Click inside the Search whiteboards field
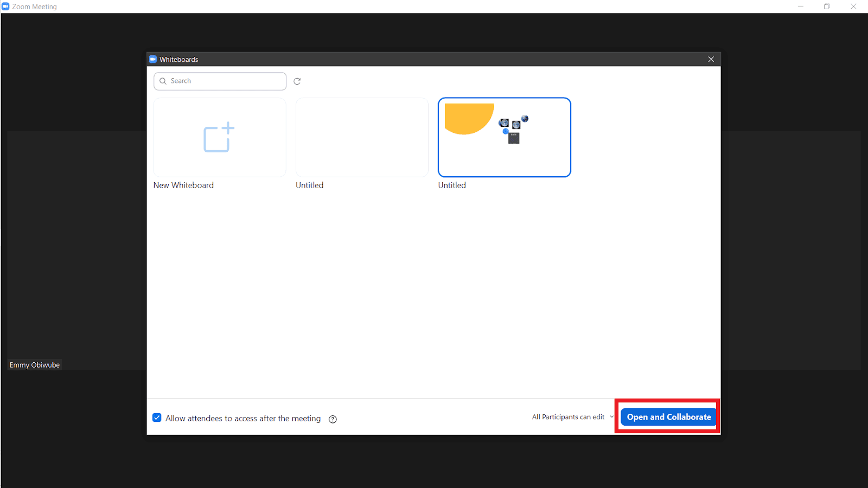 [x=220, y=81]
